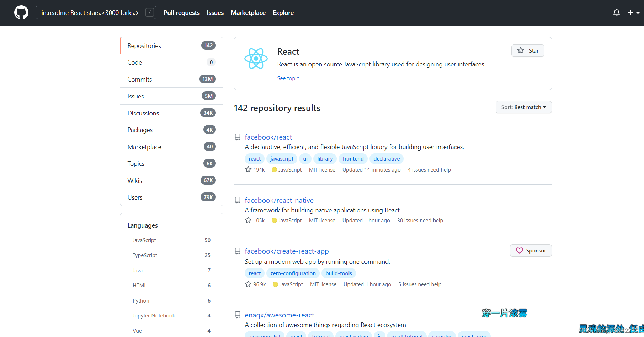Image resolution: width=644 pixels, height=337 pixels.
Task: Open the Sort: Best match dropdown
Action: pos(523,107)
